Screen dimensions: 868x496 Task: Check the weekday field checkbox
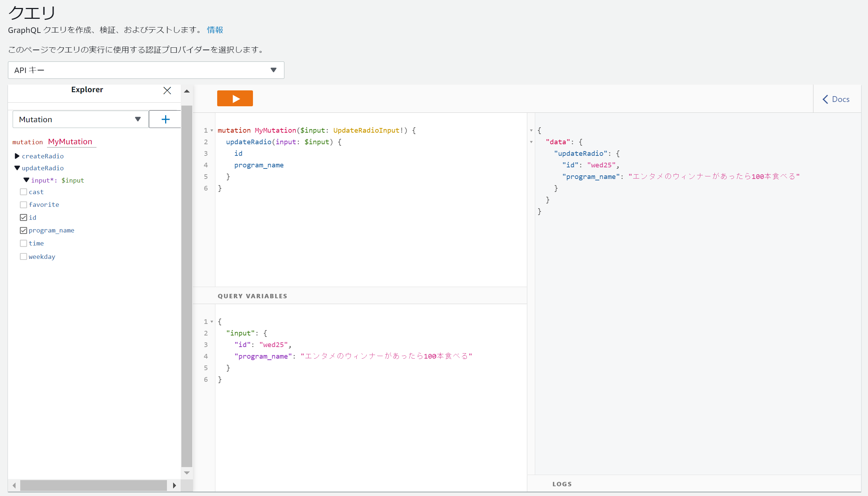(x=23, y=256)
